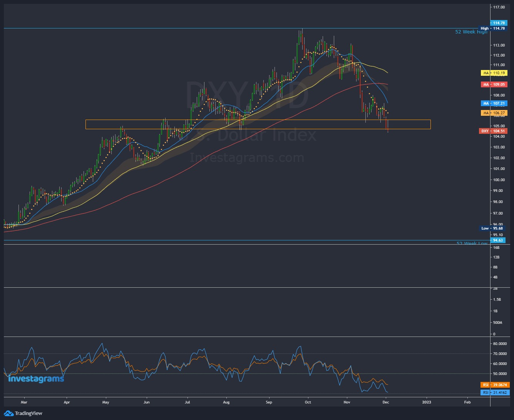The width and height of the screenshot is (514, 420).
Task: Select the blue MA 107.21 price tag
Action: (x=494, y=103)
